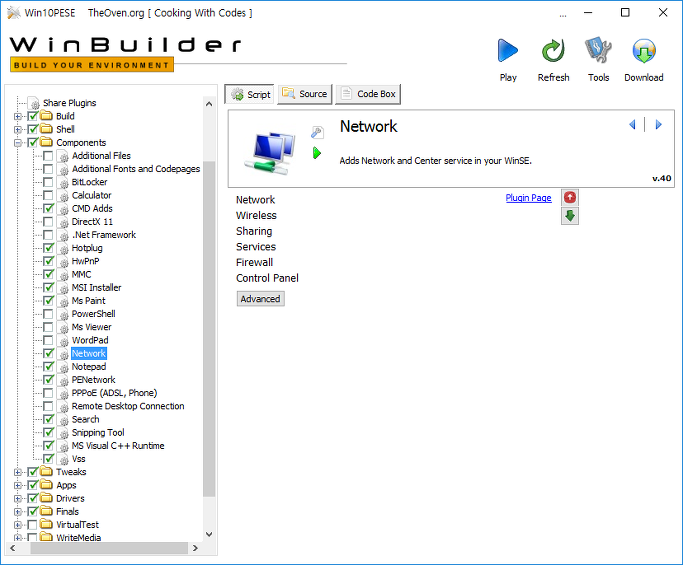
Task: Switch to the Source tab
Action: (x=304, y=94)
